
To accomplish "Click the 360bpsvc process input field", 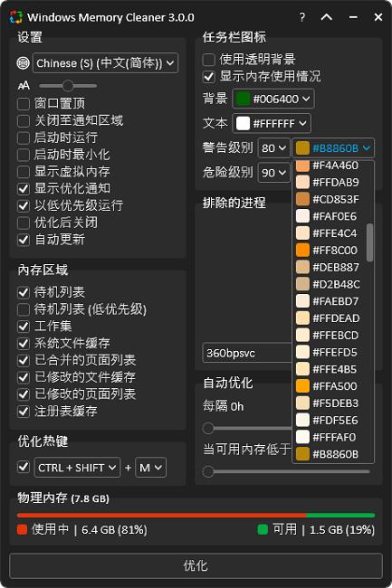I will pyautogui.click(x=247, y=353).
